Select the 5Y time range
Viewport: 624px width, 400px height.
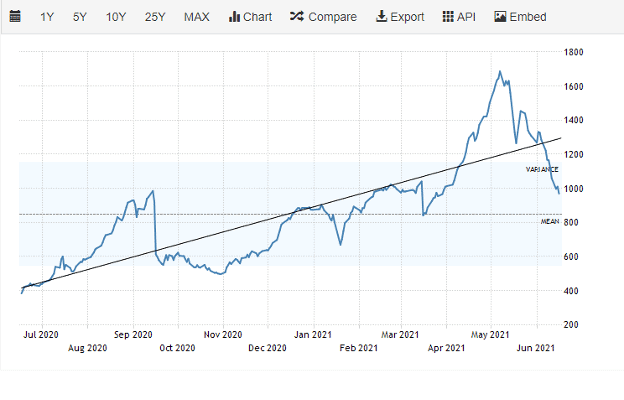(80, 17)
